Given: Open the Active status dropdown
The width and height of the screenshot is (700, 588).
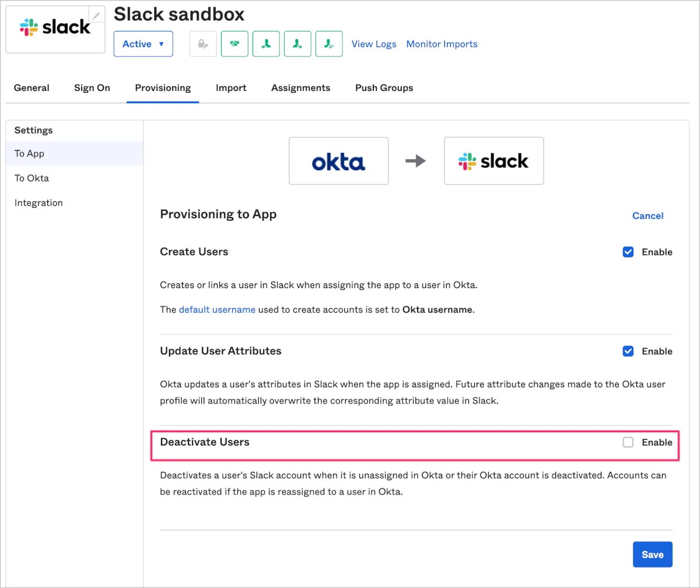Looking at the screenshot, I should 143,44.
